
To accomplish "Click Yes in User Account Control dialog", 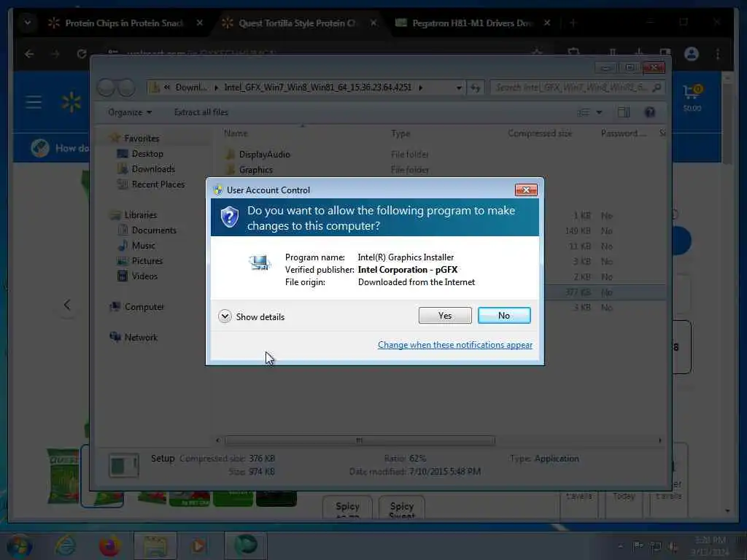I will (444, 315).
